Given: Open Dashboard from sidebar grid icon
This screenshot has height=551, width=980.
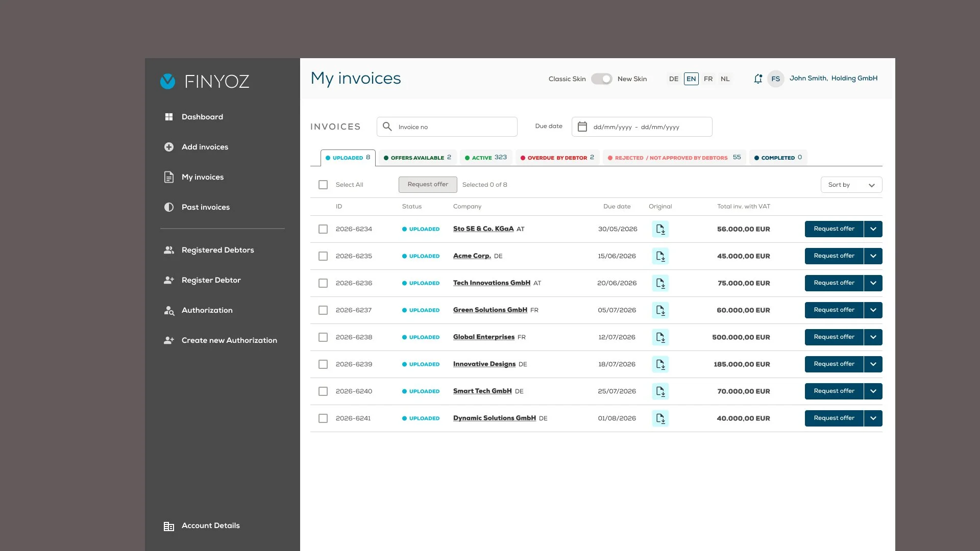Looking at the screenshot, I should (x=169, y=117).
